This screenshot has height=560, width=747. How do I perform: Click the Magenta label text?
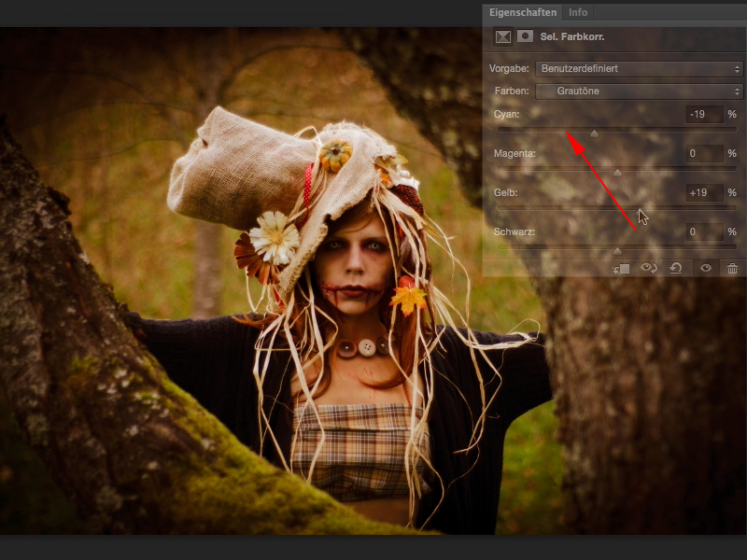(514, 153)
